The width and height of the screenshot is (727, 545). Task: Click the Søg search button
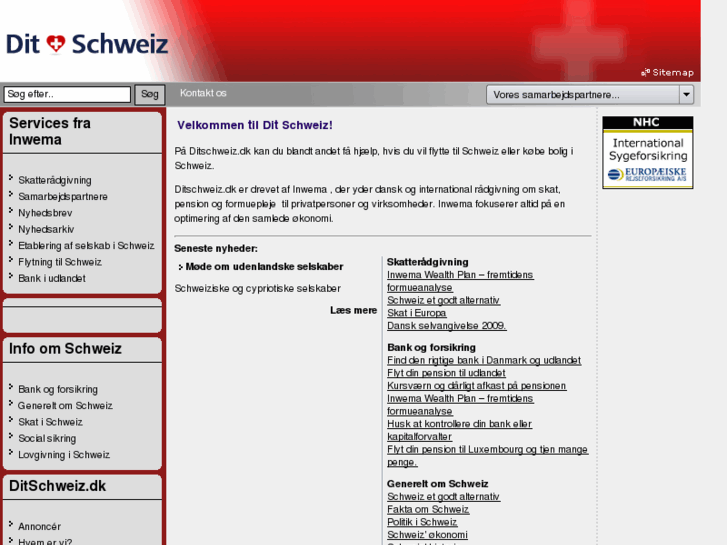[x=150, y=95]
